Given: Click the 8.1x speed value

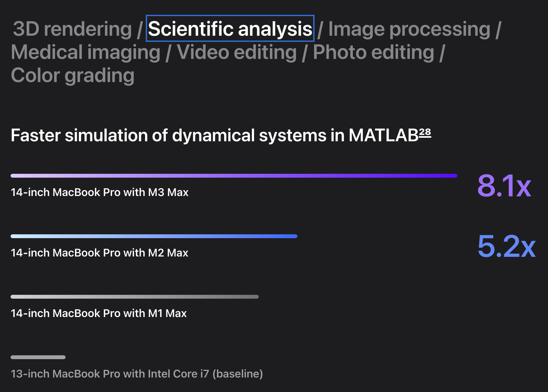Looking at the screenshot, I should 504,186.
